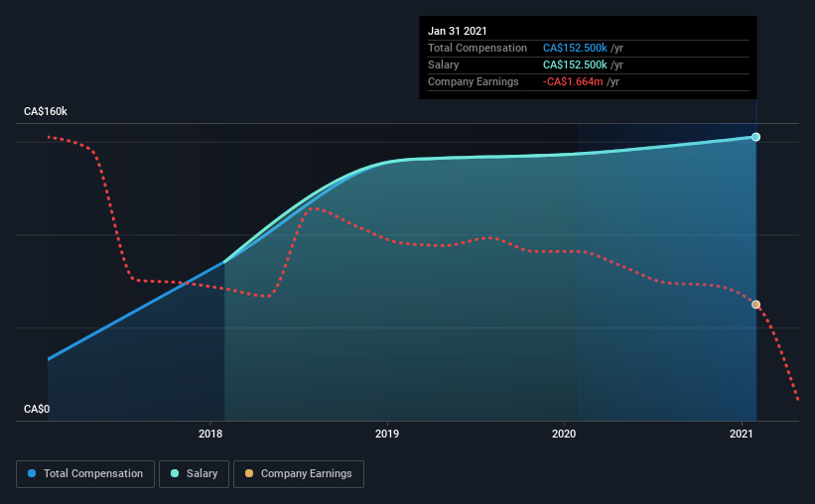Click the 2020 x-axis label

(564, 434)
